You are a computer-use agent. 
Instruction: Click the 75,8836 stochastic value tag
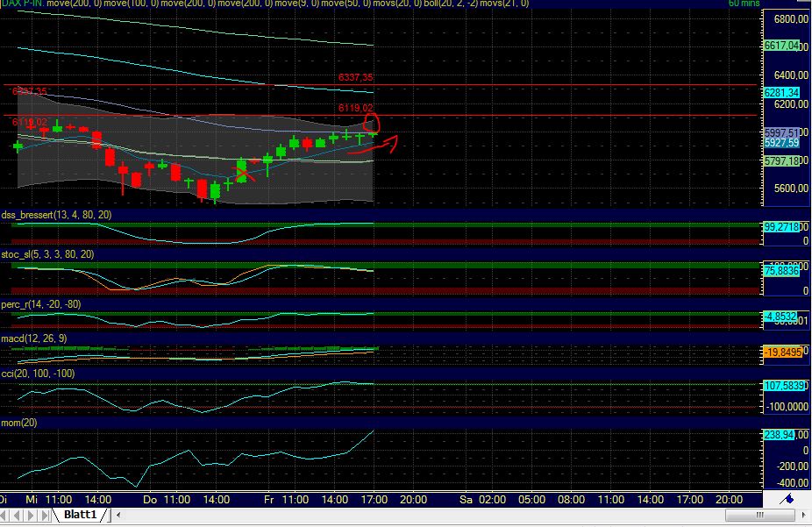pyautogui.click(x=781, y=271)
